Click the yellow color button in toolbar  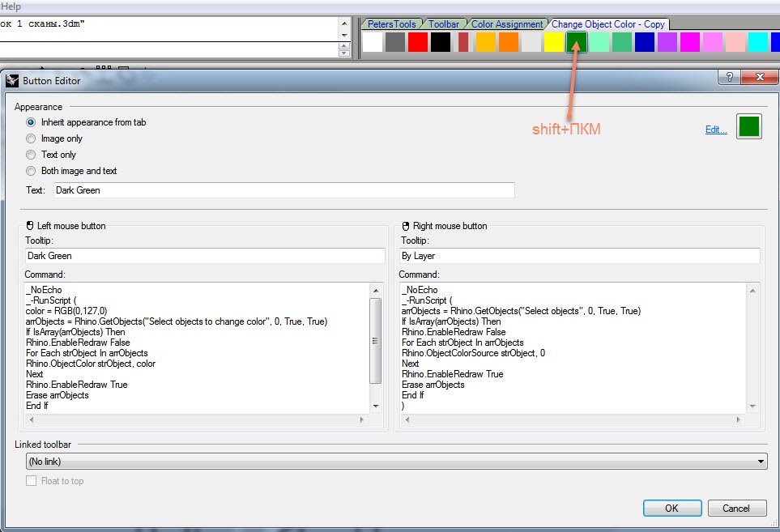554,42
